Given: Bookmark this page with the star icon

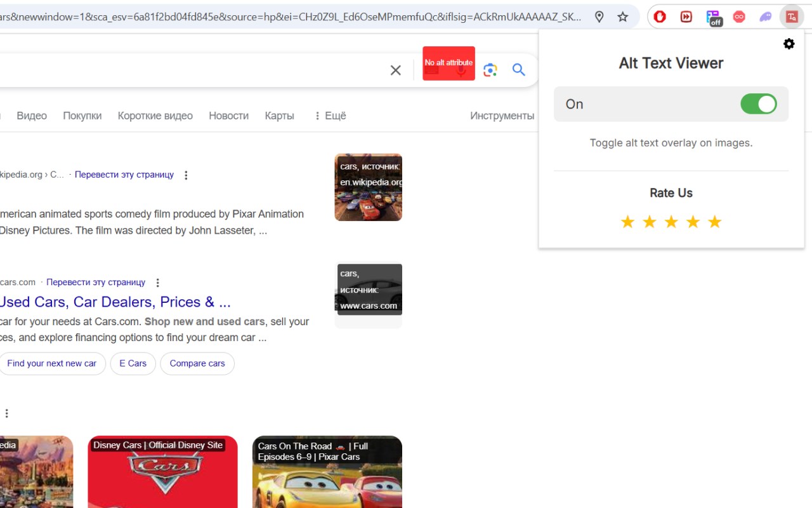Looking at the screenshot, I should point(623,17).
